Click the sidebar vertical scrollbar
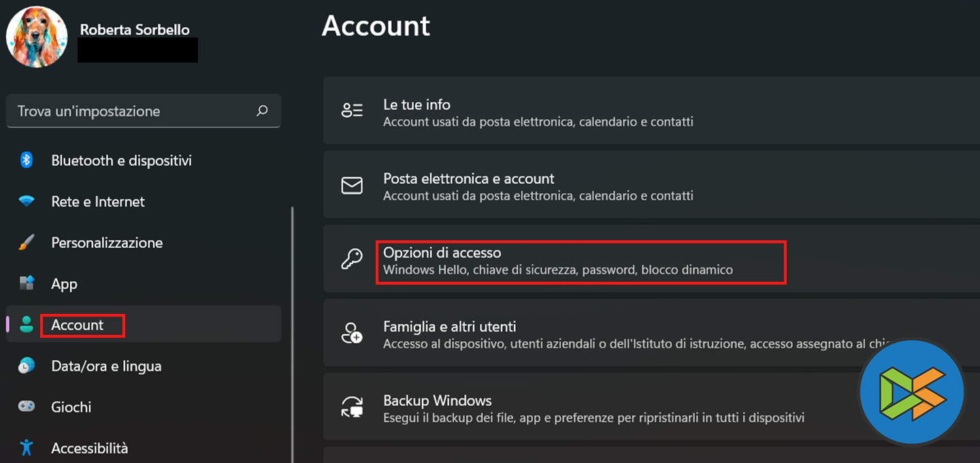This screenshot has width=980, height=463. point(293,327)
